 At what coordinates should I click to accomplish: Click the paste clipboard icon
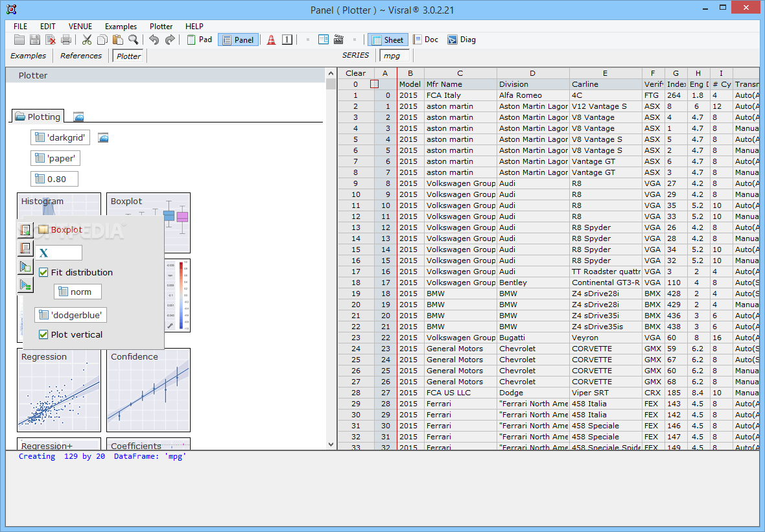click(x=117, y=40)
